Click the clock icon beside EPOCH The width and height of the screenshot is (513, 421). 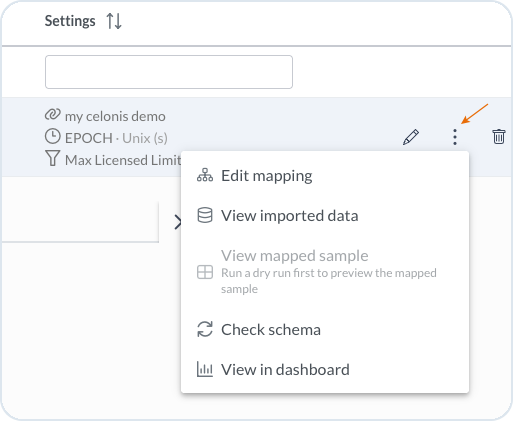[53, 137]
